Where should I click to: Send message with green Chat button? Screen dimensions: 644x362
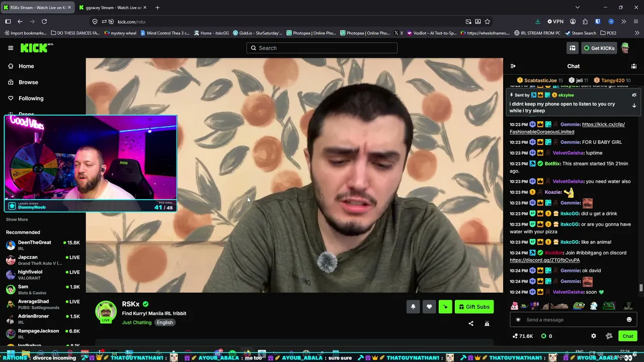[628, 336]
